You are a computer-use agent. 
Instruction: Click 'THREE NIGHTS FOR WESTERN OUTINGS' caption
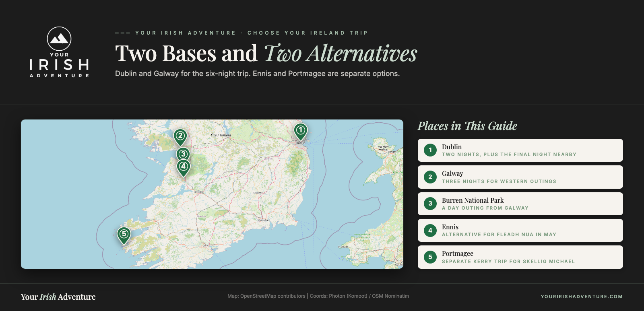(x=499, y=181)
